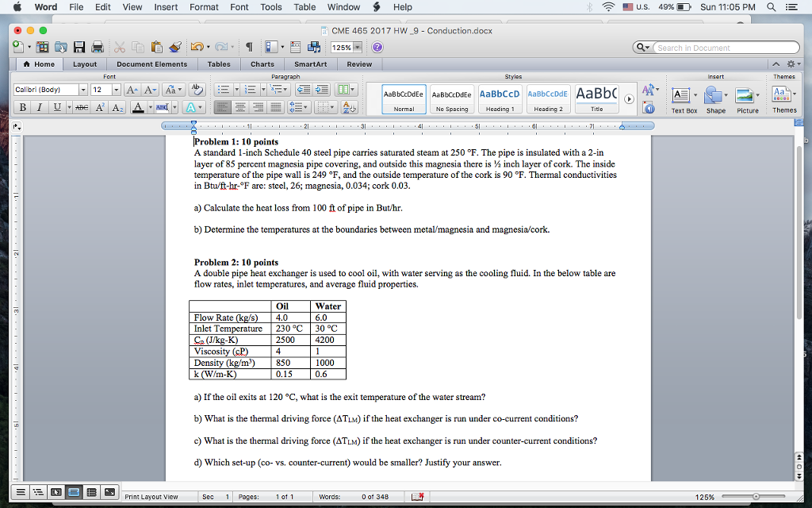
Task: Click the Print icon in the toolbar
Action: [x=97, y=45]
